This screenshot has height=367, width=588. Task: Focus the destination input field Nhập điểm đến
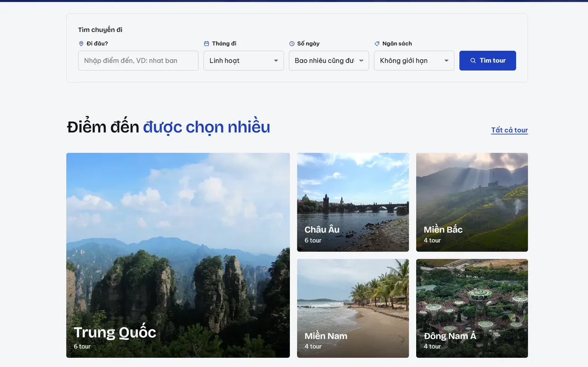(x=138, y=60)
